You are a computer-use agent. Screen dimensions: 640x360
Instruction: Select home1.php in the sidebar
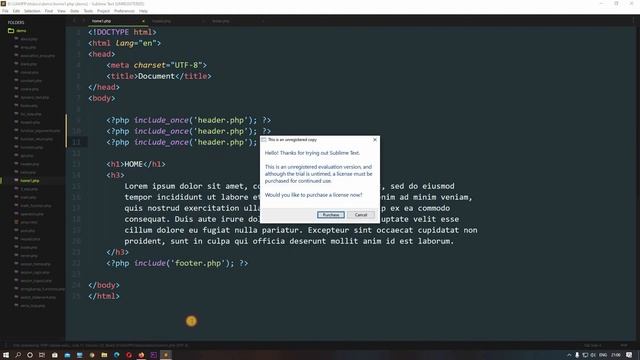click(30, 180)
